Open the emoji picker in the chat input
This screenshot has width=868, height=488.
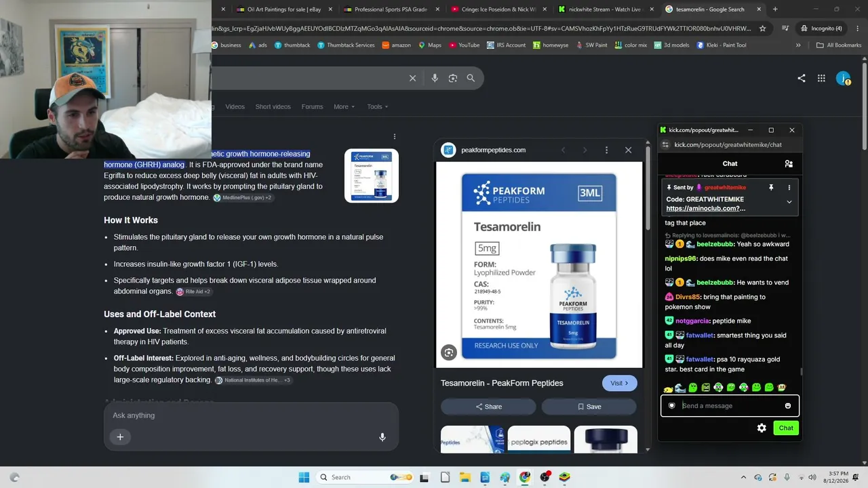788,406
